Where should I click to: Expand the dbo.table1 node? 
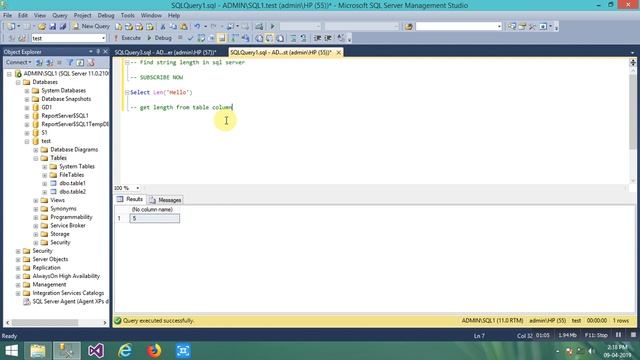(45, 184)
